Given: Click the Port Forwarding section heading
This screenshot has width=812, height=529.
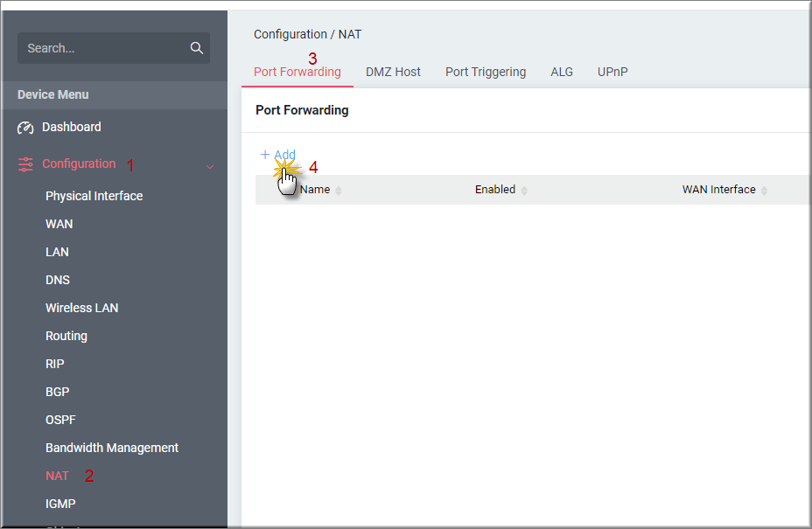Looking at the screenshot, I should tap(302, 110).
